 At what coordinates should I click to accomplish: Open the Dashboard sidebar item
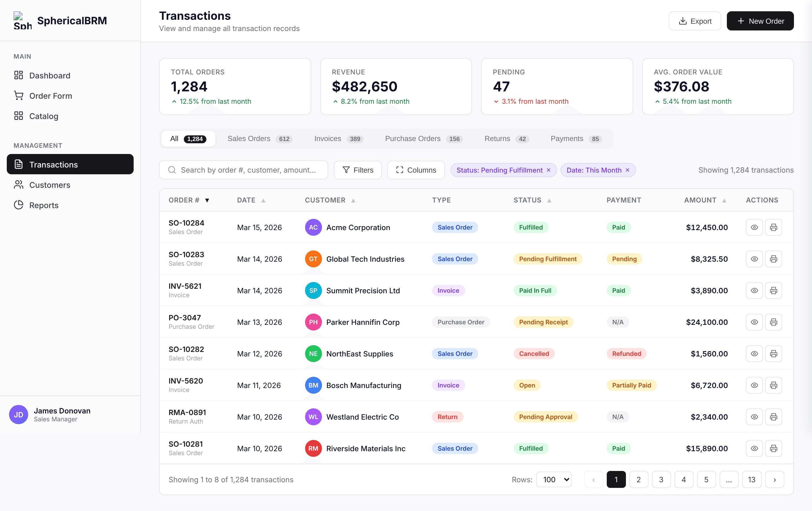[x=70, y=75]
